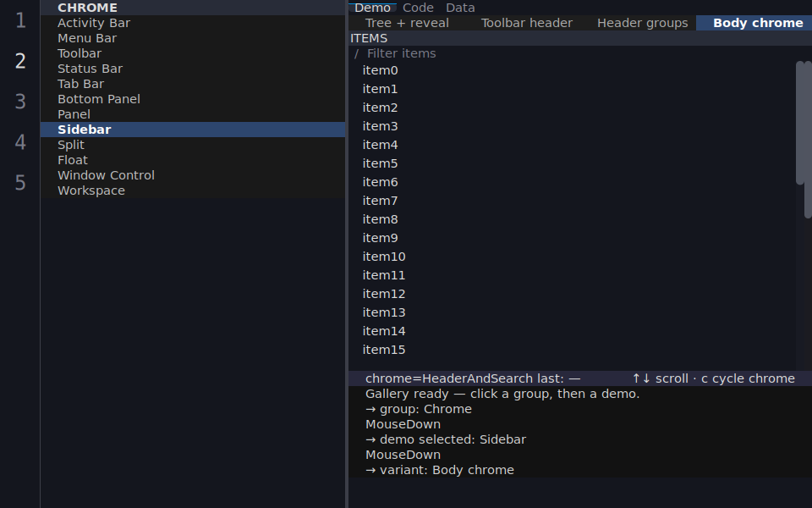Select group number 2 in the left gutter
Screen dimensions: 812x508
(x=20, y=61)
